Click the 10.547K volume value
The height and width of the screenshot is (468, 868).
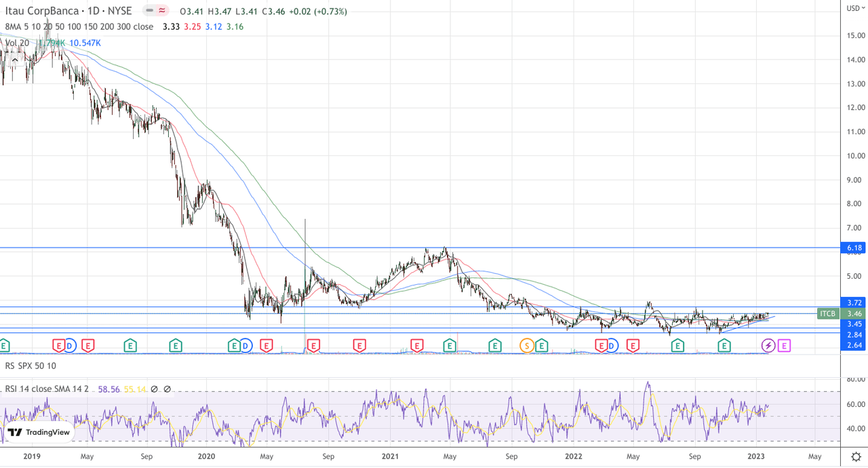click(85, 43)
